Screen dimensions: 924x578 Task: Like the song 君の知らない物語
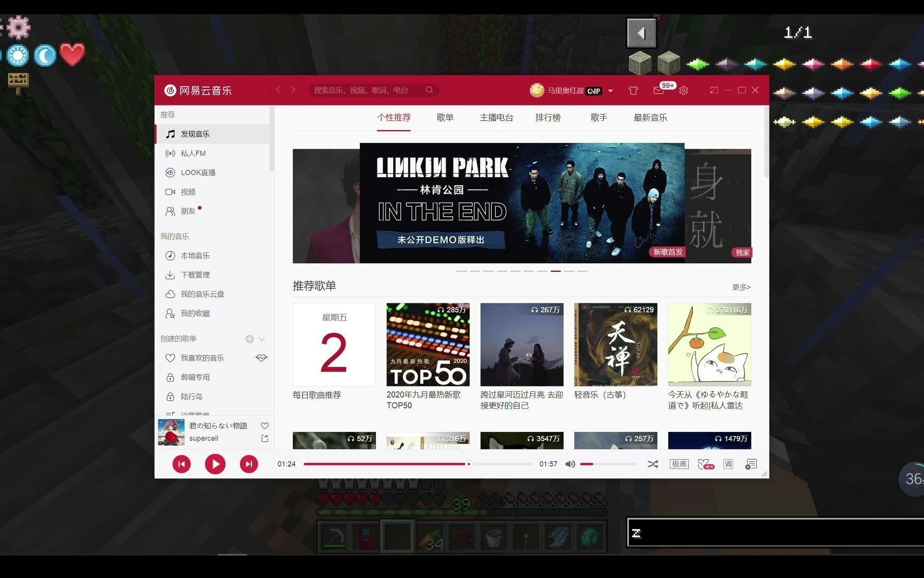(x=265, y=425)
